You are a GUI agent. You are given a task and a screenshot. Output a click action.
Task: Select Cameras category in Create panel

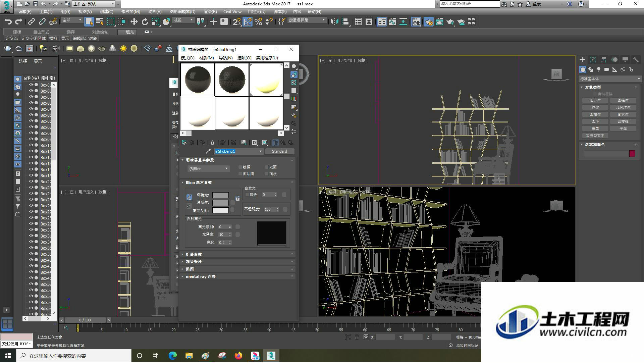coord(607,69)
